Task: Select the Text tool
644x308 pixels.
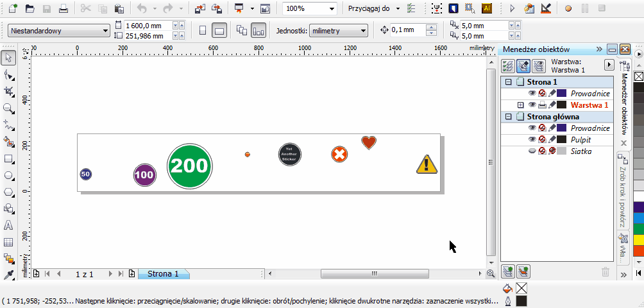Action: (x=8, y=225)
